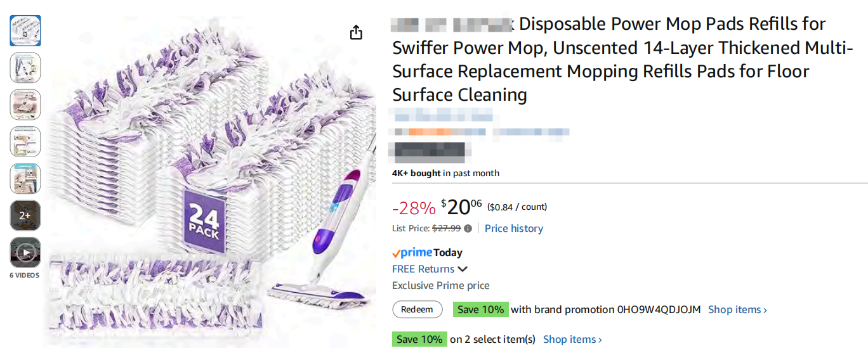Play the product video thumbnail
The image size is (868, 353).
pyautogui.click(x=25, y=253)
